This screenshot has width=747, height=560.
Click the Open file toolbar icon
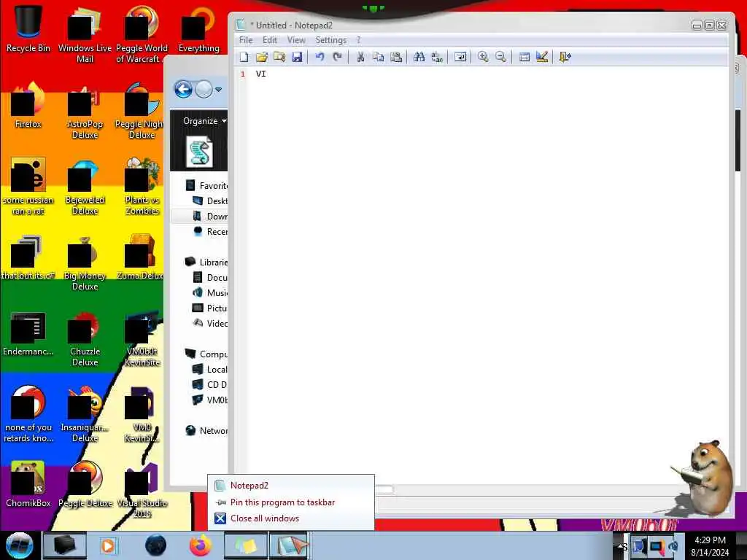tap(262, 57)
